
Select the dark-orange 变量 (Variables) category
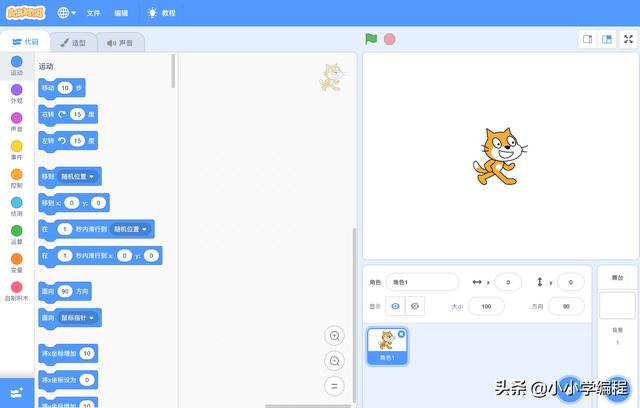[x=17, y=263]
